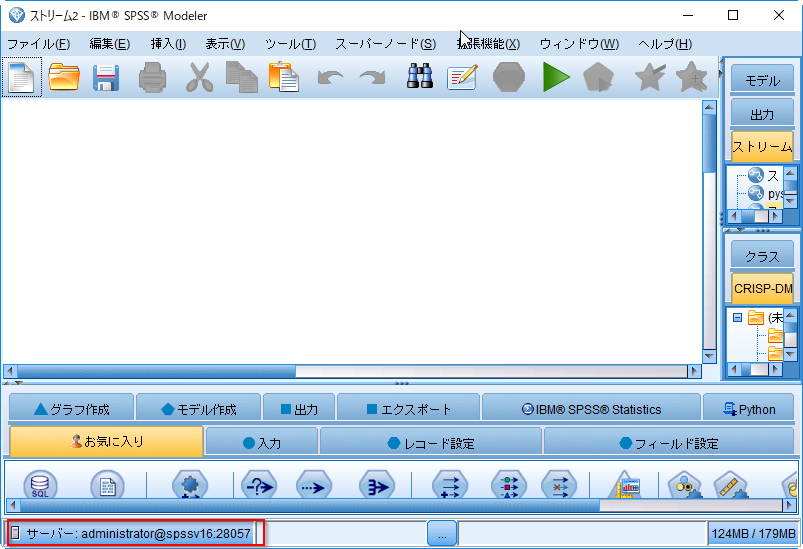
Task: Select the Derive node with plus arrows
Action: click(450, 484)
